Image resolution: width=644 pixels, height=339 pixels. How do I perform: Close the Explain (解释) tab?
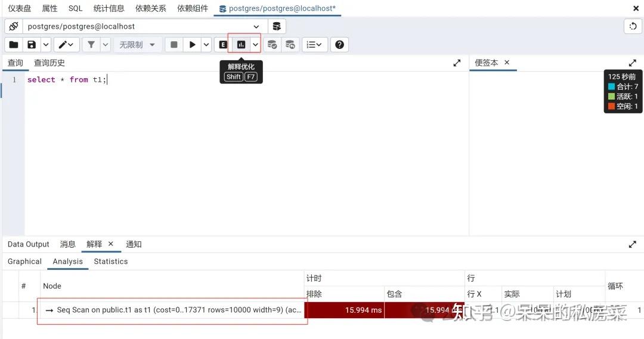pyautogui.click(x=110, y=244)
